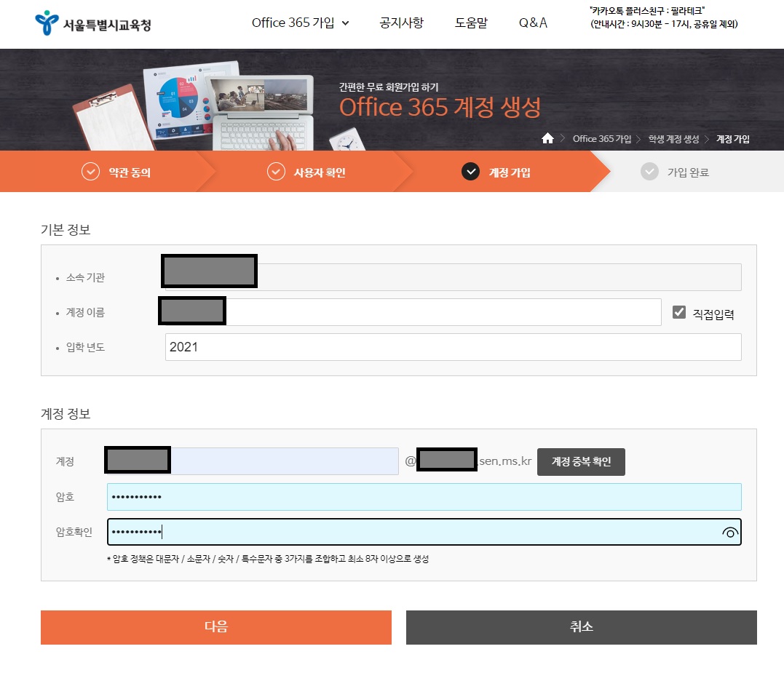Open Office 365 가입 breadcrumb link
Image resolution: width=784 pixels, height=673 pixels.
[x=602, y=139]
